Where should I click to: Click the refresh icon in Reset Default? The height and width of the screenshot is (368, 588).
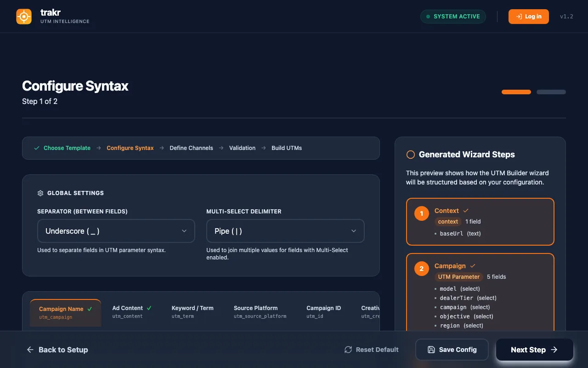point(348,350)
